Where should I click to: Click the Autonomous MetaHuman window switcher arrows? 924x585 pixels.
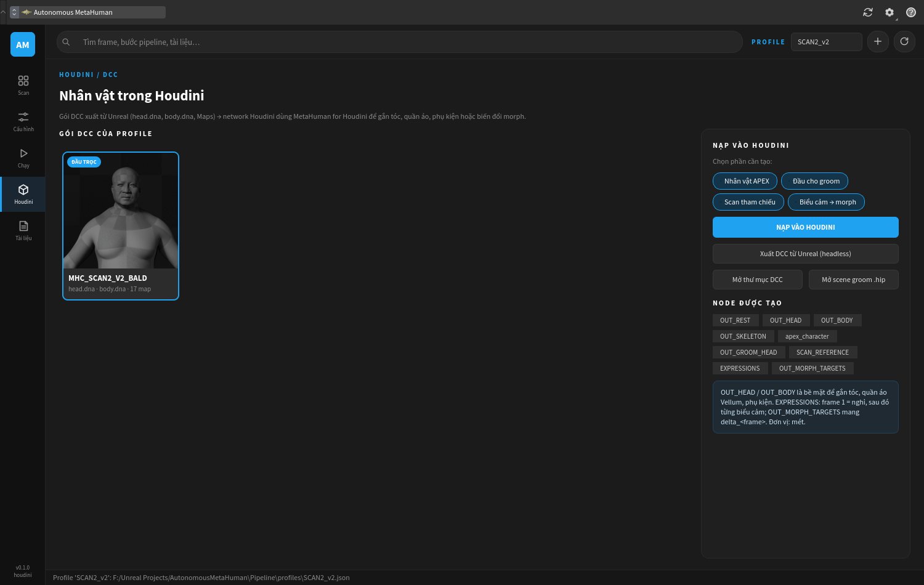pyautogui.click(x=14, y=12)
